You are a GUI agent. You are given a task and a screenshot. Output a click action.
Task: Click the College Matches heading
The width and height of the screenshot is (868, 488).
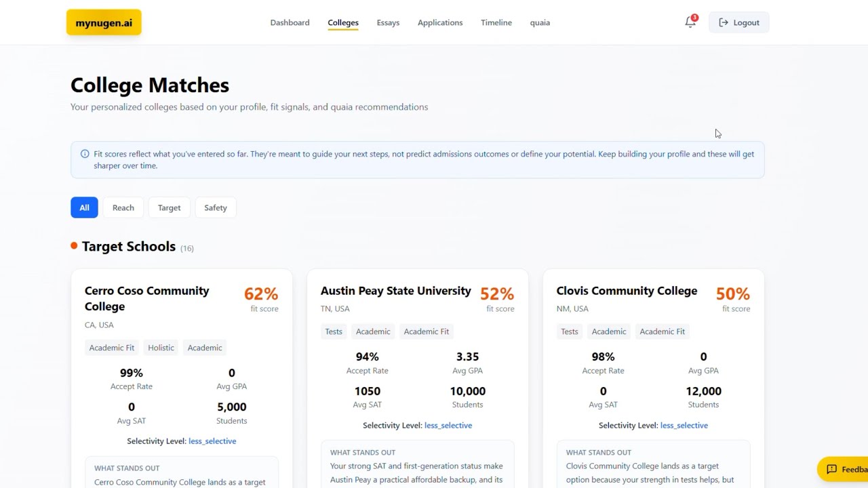tap(150, 85)
